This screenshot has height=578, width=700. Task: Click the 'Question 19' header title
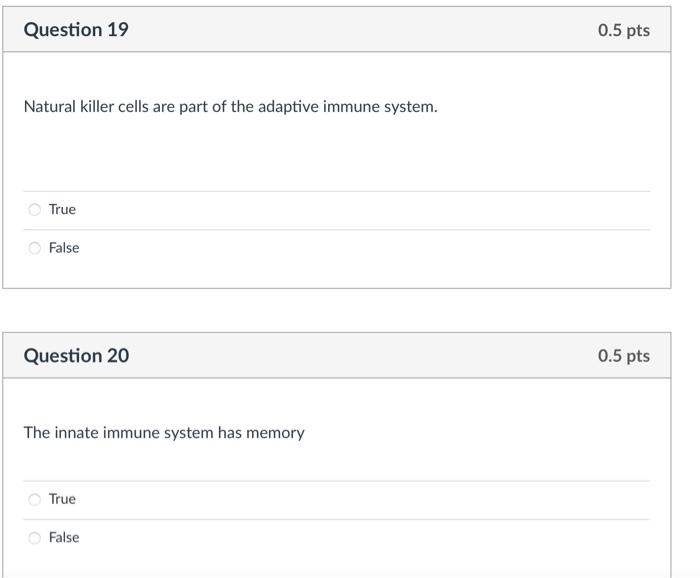(x=76, y=30)
